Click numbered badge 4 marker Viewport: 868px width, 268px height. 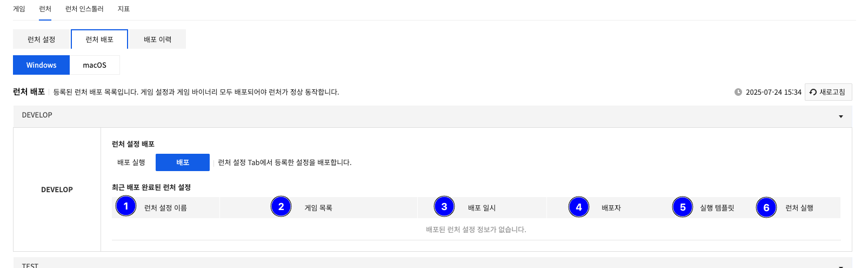(579, 207)
